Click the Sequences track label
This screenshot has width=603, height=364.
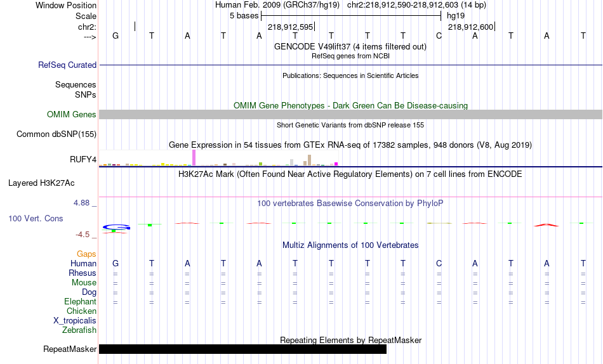coord(76,84)
